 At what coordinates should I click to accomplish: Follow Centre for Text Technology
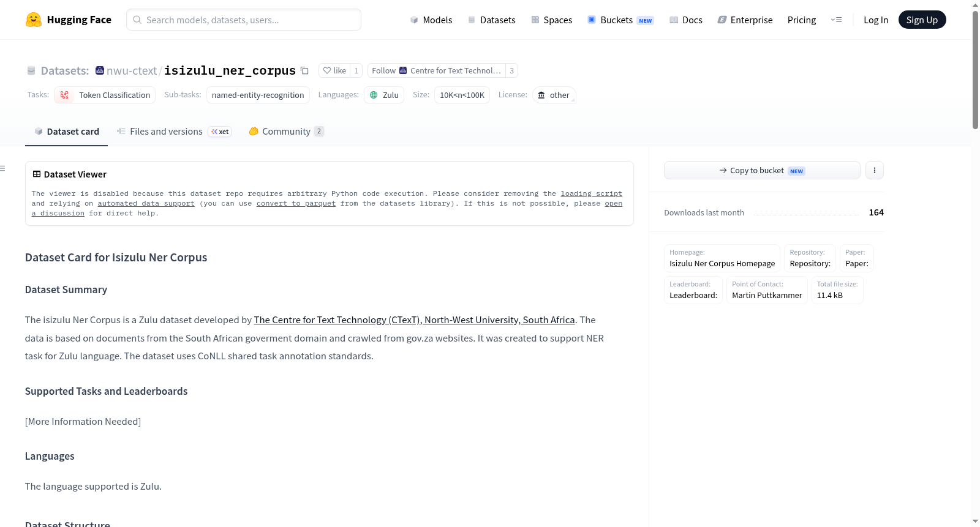pos(436,70)
